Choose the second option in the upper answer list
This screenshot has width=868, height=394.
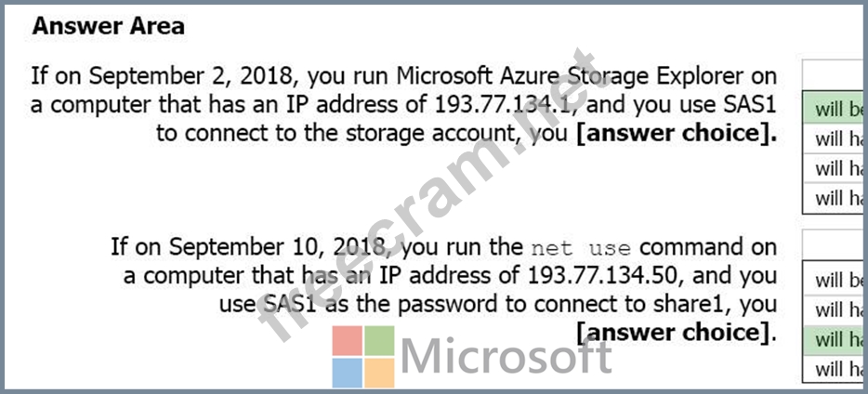coord(836,138)
